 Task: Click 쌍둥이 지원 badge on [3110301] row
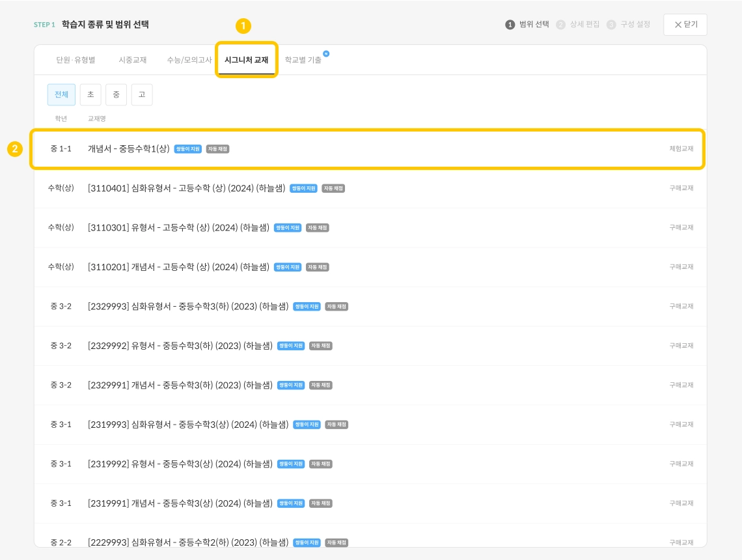(x=288, y=228)
